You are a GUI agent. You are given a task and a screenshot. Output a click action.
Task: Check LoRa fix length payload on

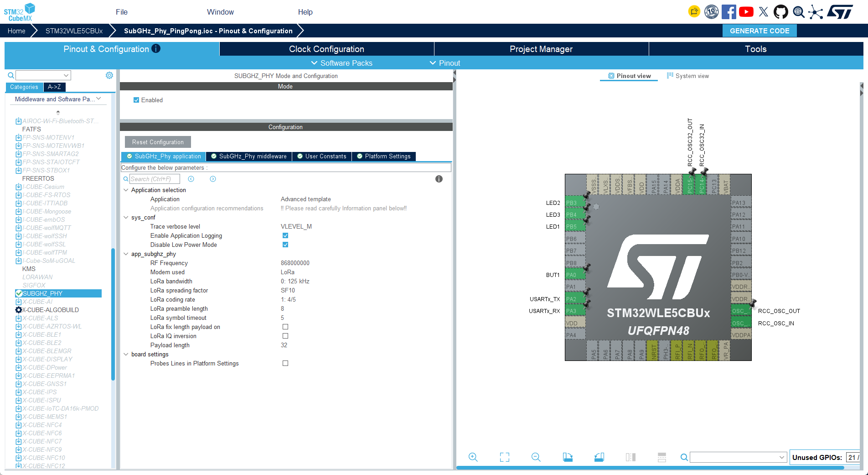click(285, 327)
